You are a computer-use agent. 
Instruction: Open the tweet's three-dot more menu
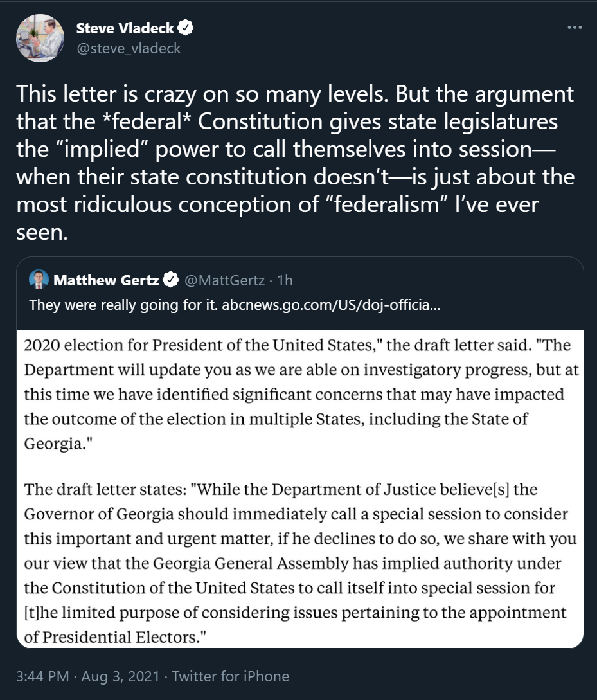575,28
